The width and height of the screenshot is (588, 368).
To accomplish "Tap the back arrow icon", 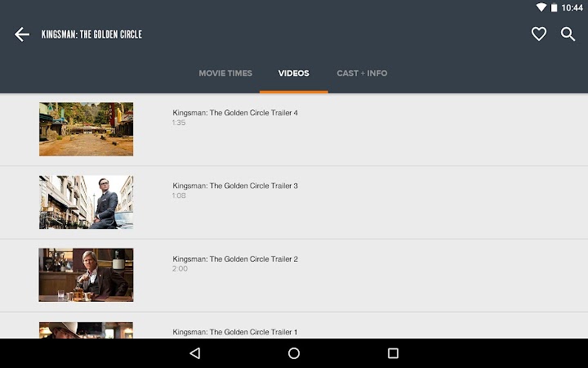I will tap(22, 34).
